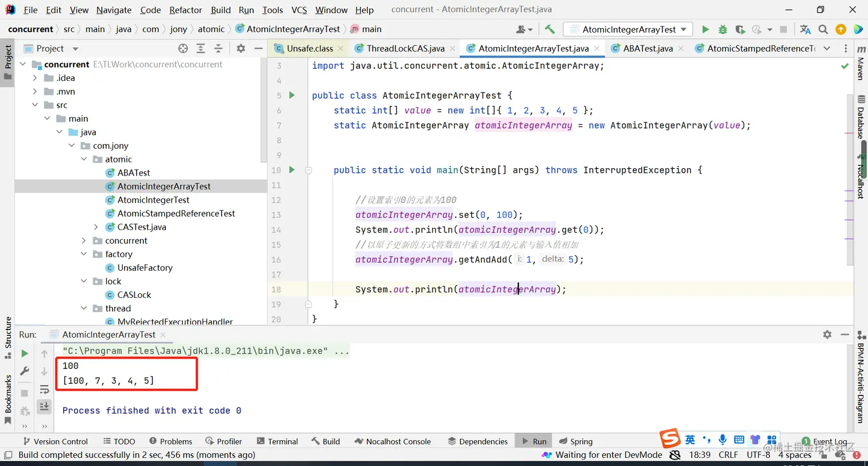The width and height of the screenshot is (868, 466).
Task: Open the Refactor menu
Action: tap(185, 10)
